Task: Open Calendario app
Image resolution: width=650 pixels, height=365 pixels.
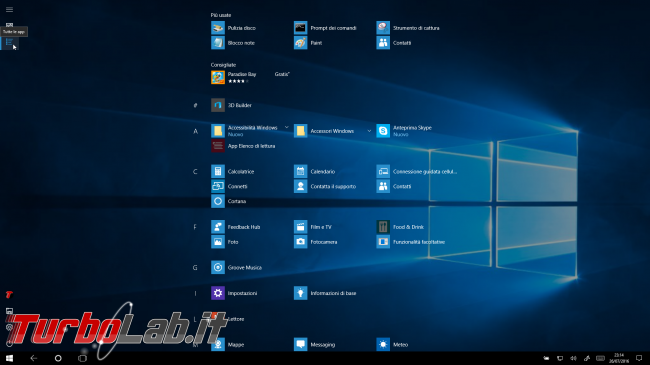Action: (x=315, y=171)
